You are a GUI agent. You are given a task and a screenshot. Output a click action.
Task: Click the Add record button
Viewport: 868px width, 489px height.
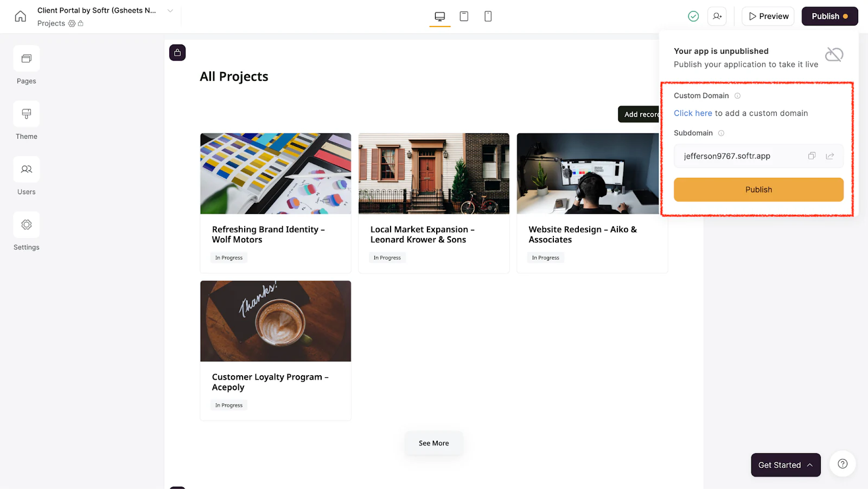(639, 114)
